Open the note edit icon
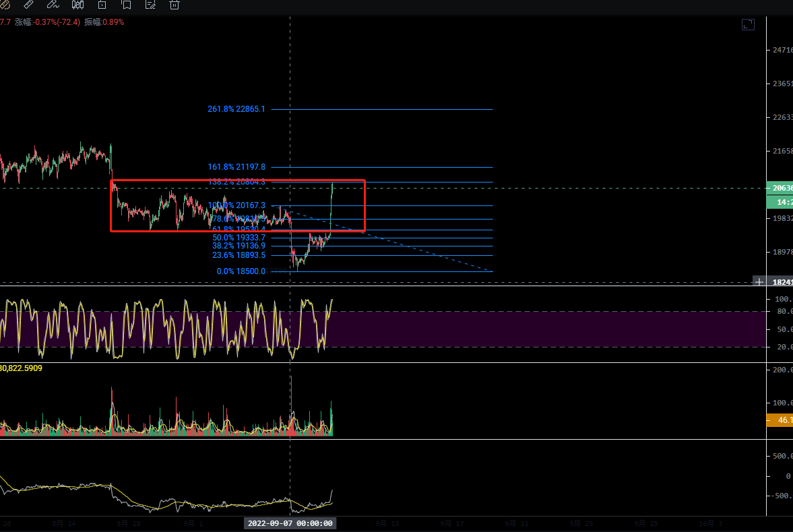The image size is (793, 532). 150,5
